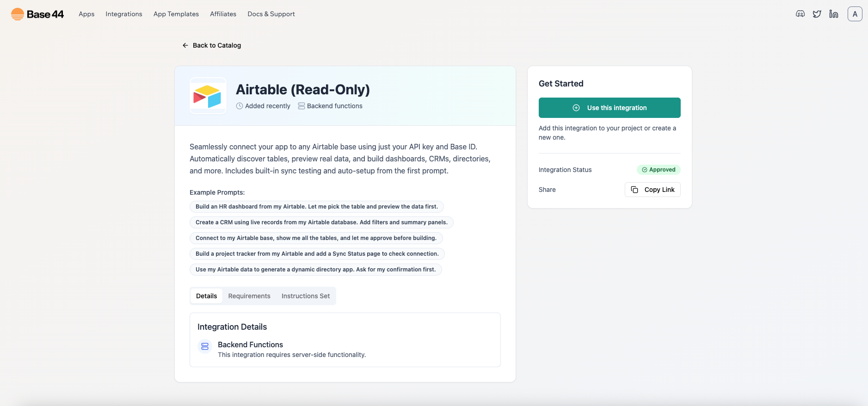868x406 pixels.
Task: Select the project tracker example prompt
Action: point(317,254)
